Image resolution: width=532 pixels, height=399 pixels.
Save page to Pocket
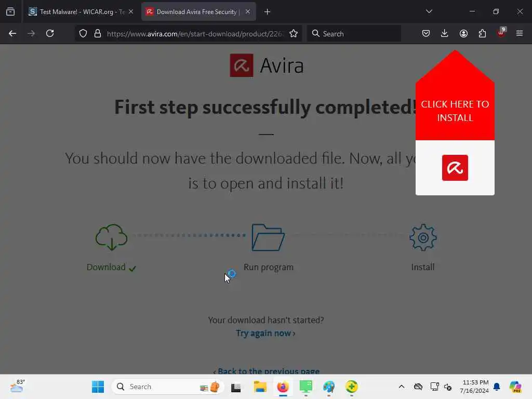[x=426, y=33]
